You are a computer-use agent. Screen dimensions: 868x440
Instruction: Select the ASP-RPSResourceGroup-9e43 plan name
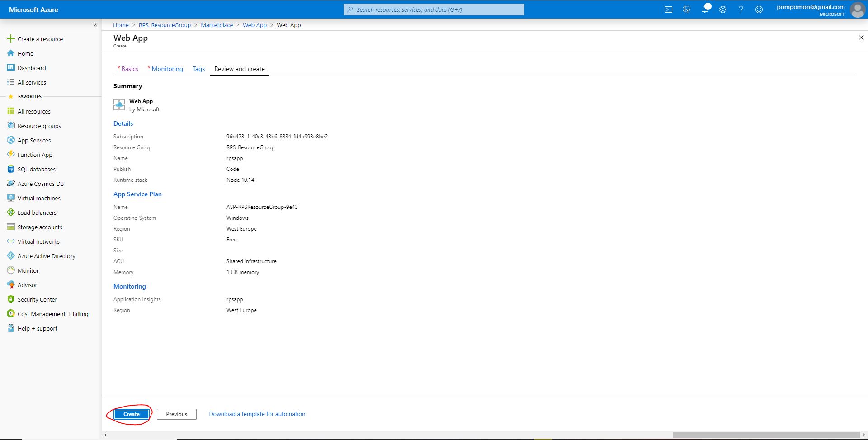[262, 207]
